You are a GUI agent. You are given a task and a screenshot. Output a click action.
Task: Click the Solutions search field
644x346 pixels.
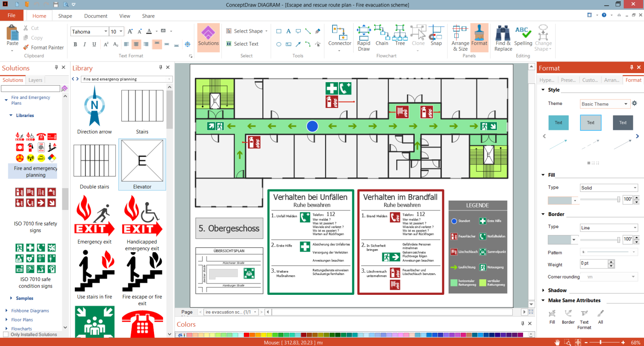30,89
